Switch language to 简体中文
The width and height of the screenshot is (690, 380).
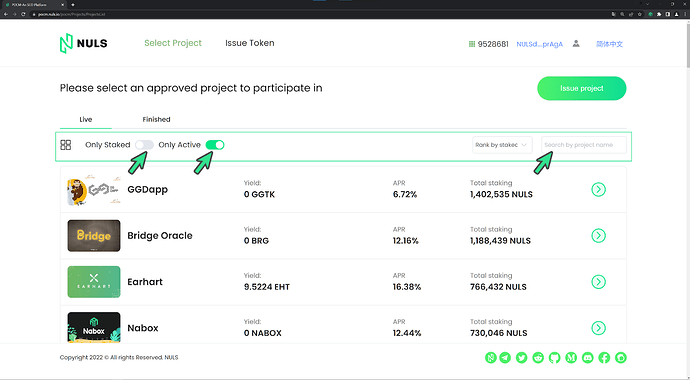pos(609,44)
